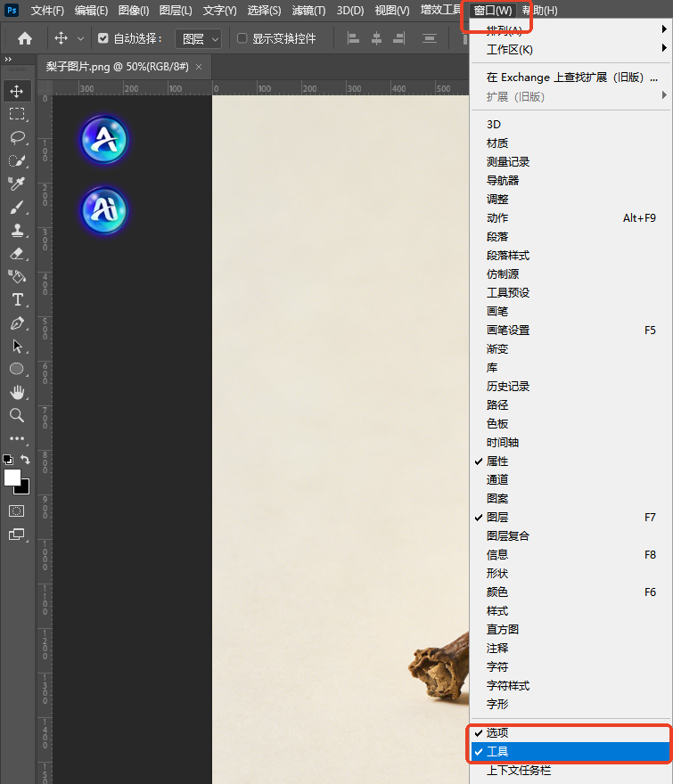Open the 窗口(W) menu
The width and height of the screenshot is (673, 784).
coord(493,11)
